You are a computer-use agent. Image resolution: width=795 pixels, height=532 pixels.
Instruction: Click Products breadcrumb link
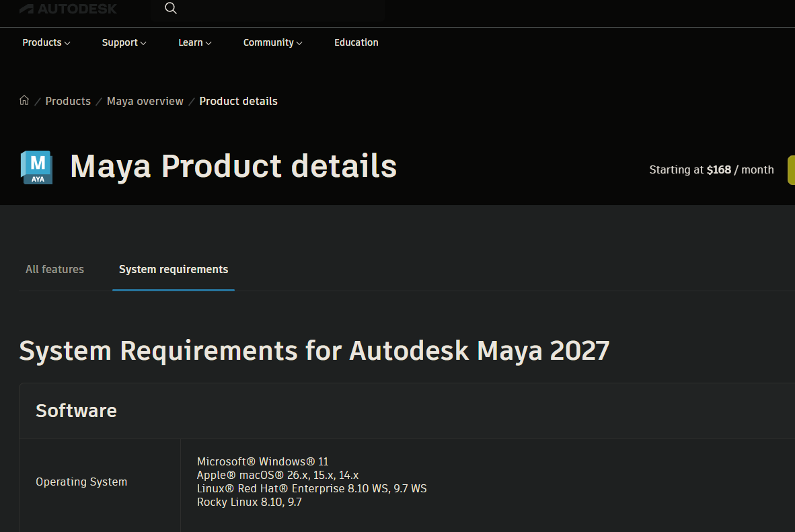pos(68,101)
